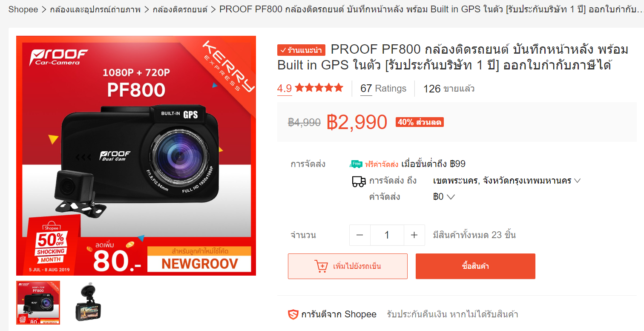Click the main PF800 product image

[136, 156]
